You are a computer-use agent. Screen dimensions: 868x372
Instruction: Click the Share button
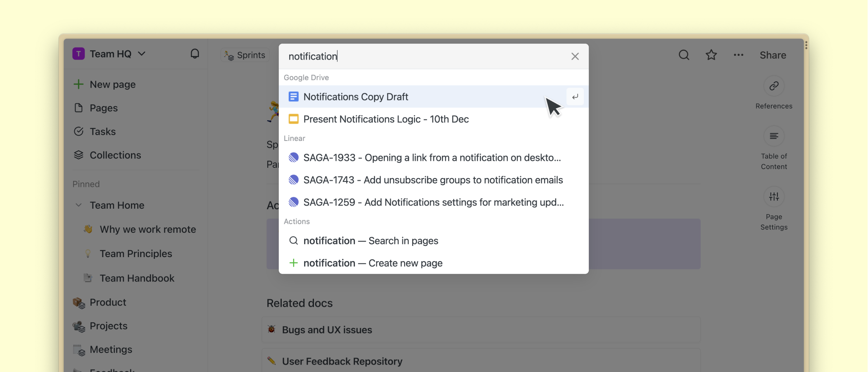point(773,55)
